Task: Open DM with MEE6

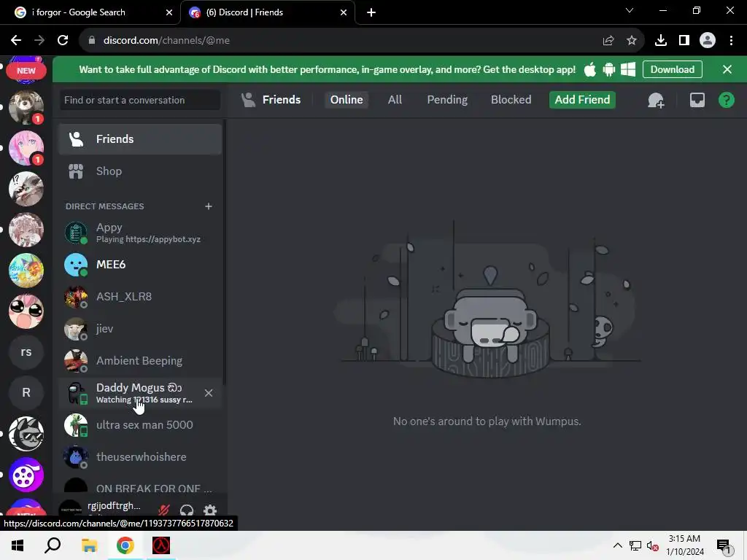Action: 140,265
